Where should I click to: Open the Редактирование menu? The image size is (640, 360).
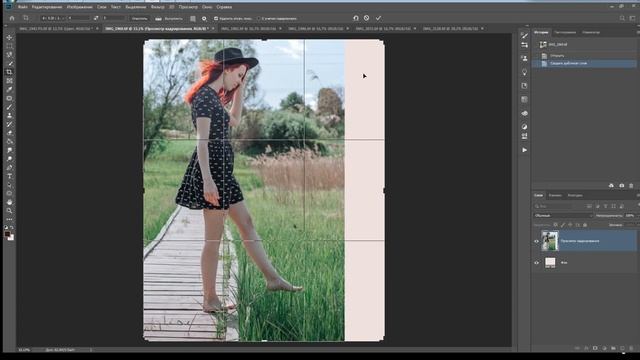[47, 7]
